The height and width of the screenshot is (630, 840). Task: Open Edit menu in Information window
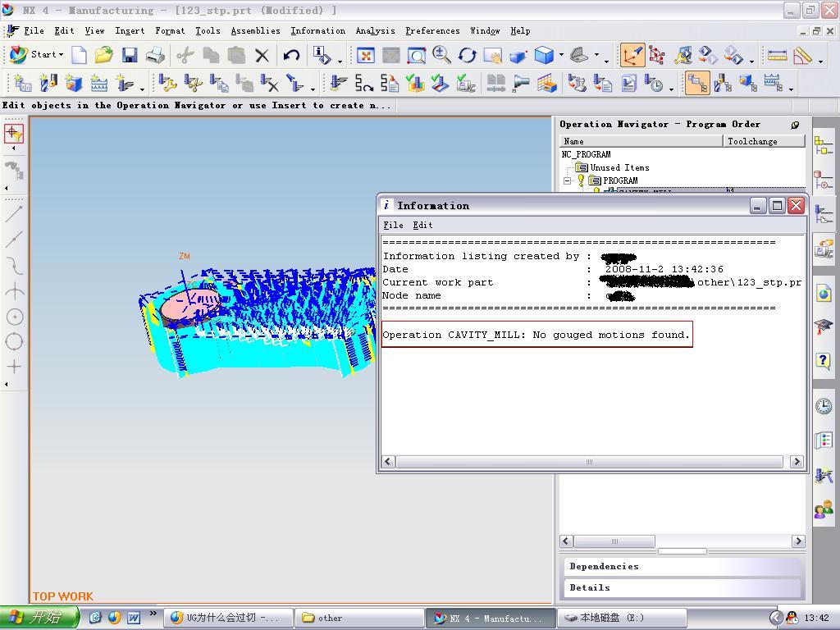(422, 225)
